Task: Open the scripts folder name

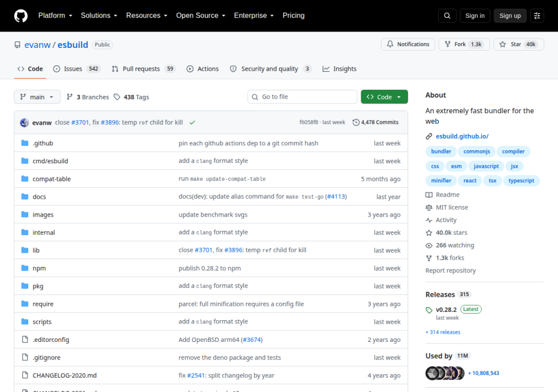Action: tap(42, 322)
